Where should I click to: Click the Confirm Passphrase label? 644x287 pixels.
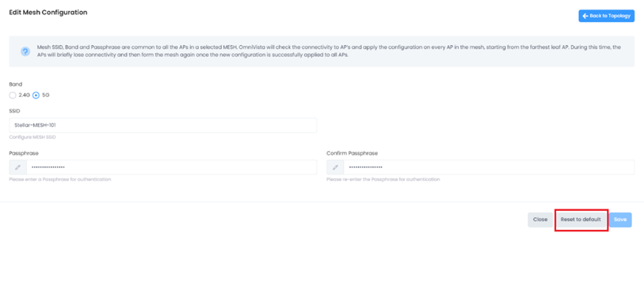pyautogui.click(x=352, y=153)
